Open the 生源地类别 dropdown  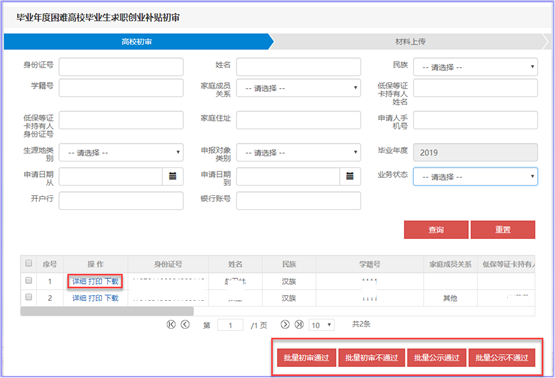pyautogui.click(x=121, y=153)
